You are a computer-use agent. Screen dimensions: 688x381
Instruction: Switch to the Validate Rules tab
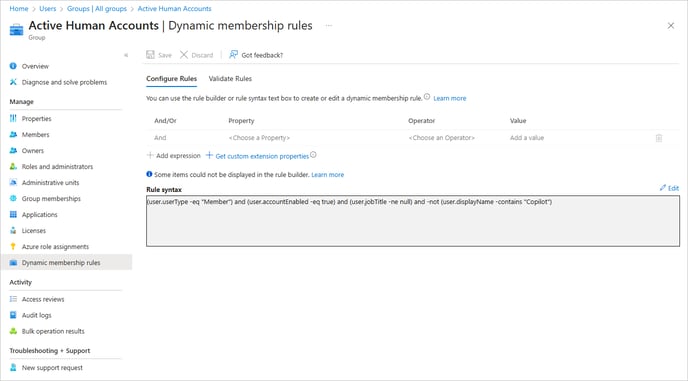(230, 79)
